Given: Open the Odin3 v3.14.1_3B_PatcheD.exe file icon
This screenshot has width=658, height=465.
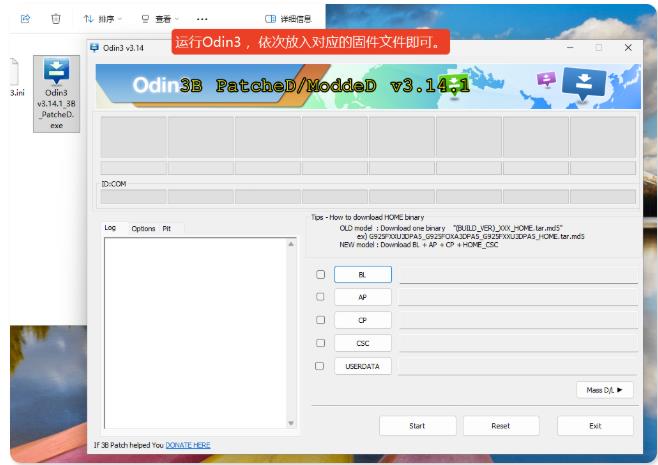Looking at the screenshot, I should coord(56,94).
